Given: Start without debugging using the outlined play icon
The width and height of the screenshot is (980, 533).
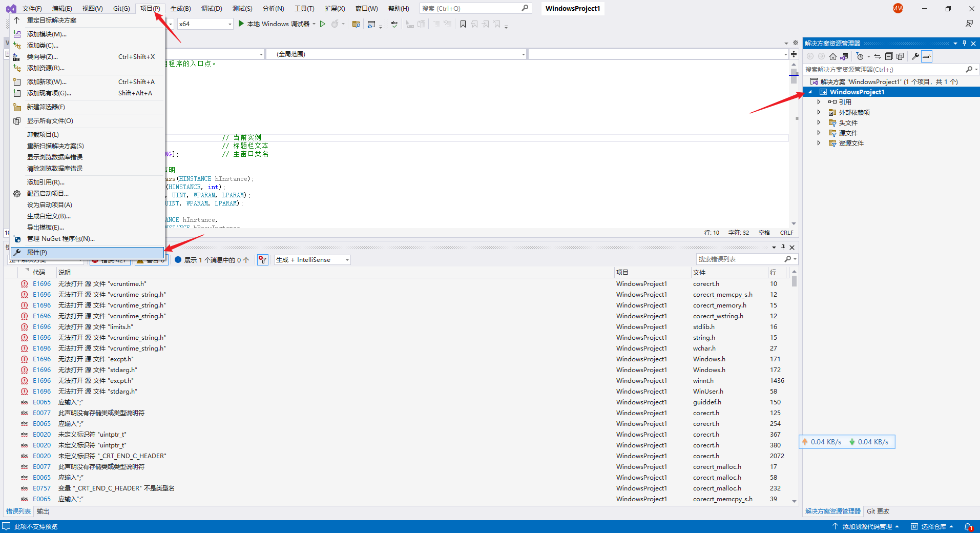Looking at the screenshot, I should coord(323,24).
